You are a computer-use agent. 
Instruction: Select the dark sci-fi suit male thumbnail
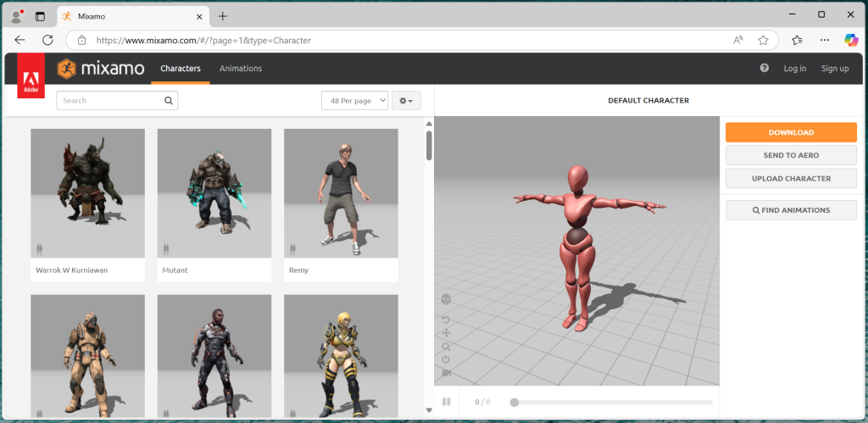click(214, 356)
